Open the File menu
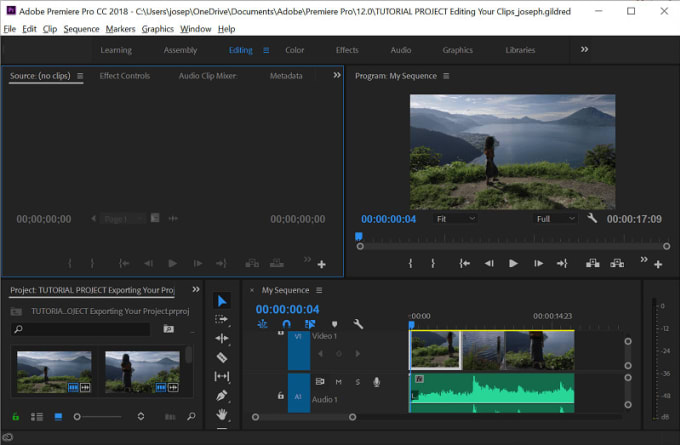 pos(10,29)
